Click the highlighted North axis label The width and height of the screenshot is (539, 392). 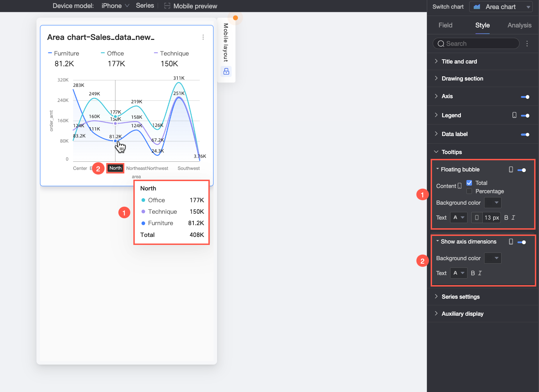pos(115,168)
